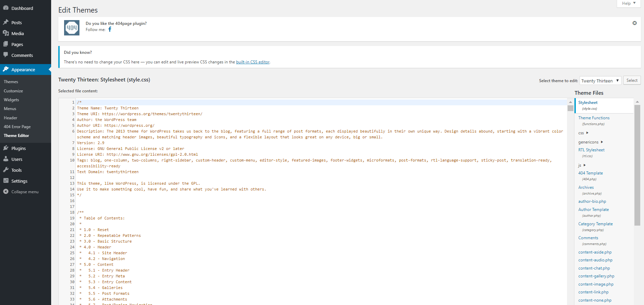Click the Comments bubble icon

point(6,55)
